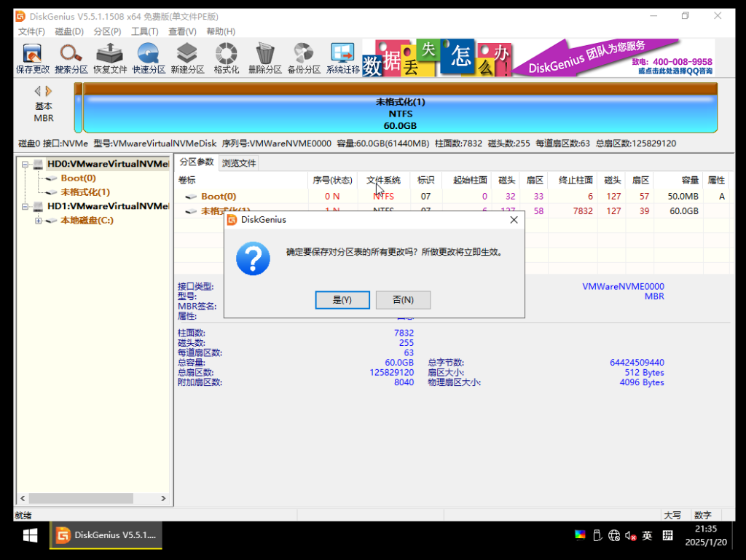Confirm saving with the 是(Y) button
Viewport: 746px width, 560px height.
(x=342, y=300)
